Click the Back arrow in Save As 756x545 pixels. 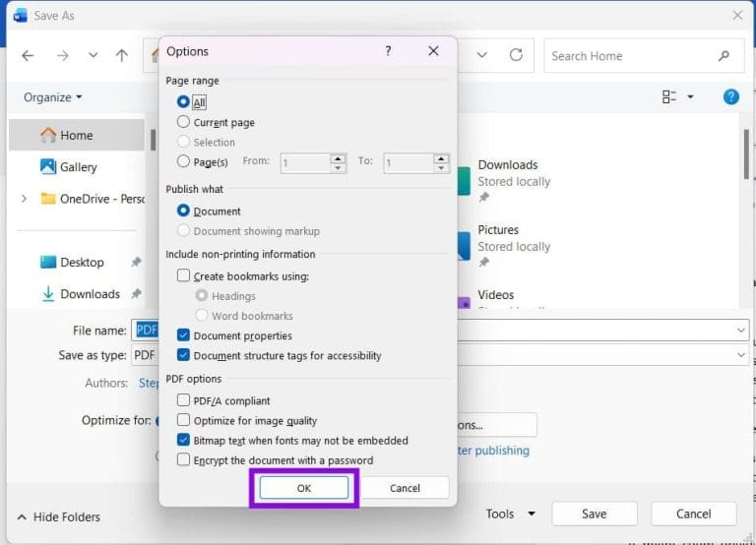pyautogui.click(x=28, y=56)
